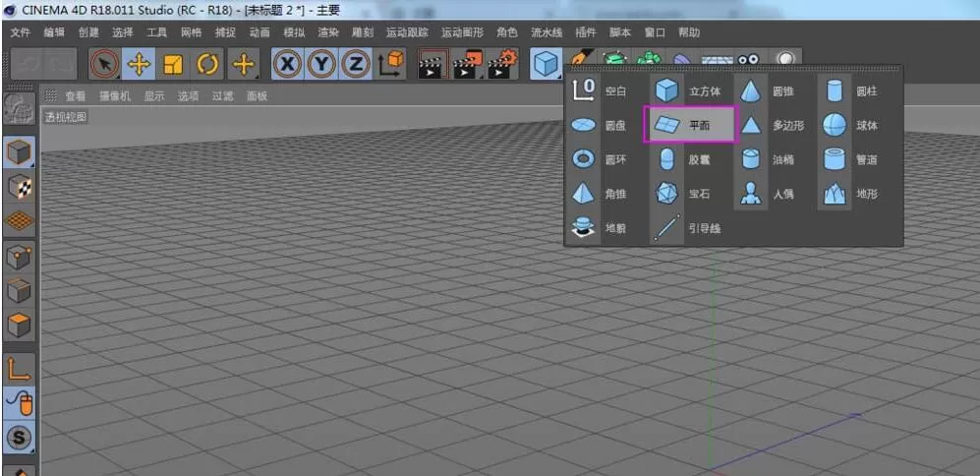Image resolution: width=980 pixels, height=476 pixels.
Task: Click the 透视视图 viewport label
Action: tap(66, 117)
